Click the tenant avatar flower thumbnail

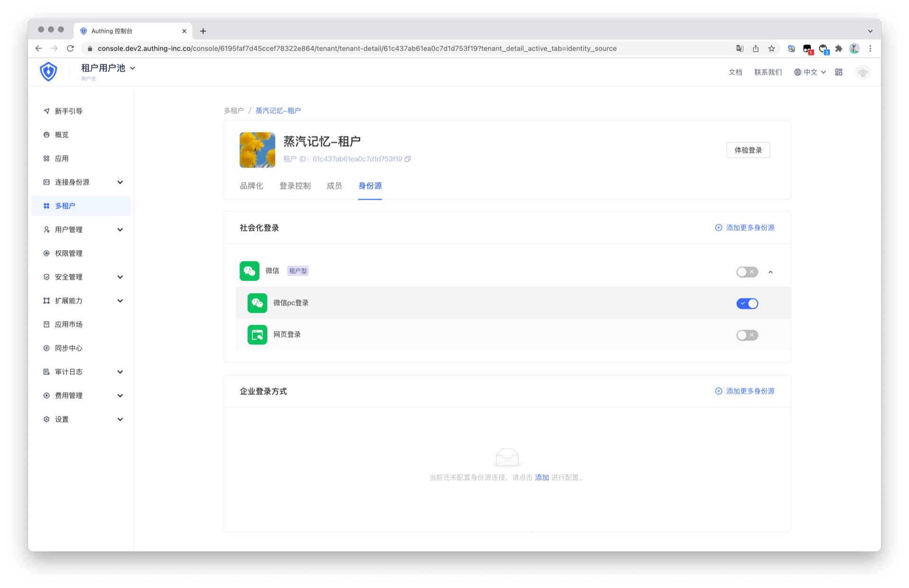(x=257, y=150)
